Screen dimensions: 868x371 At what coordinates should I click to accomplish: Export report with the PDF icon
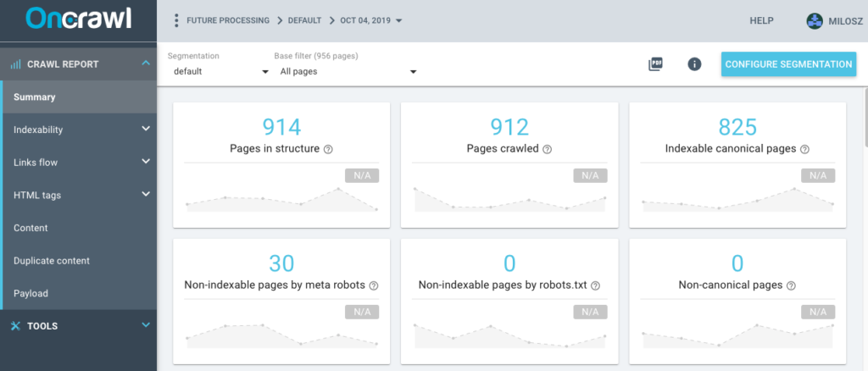point(655,64)
